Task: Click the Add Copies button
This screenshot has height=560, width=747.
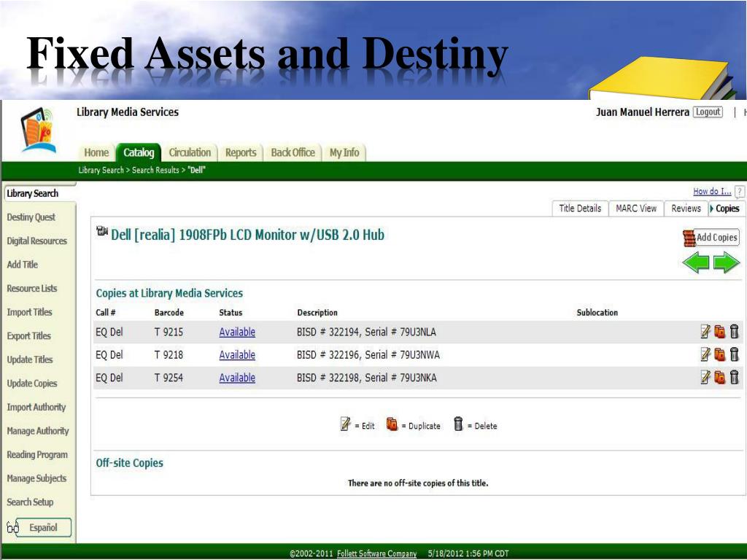Action: 711,237
